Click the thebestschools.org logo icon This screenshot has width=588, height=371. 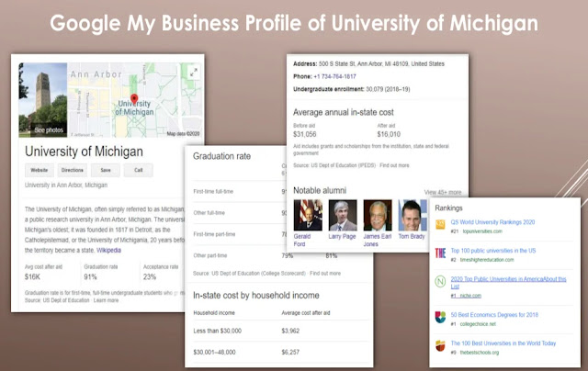click(440, 345)
